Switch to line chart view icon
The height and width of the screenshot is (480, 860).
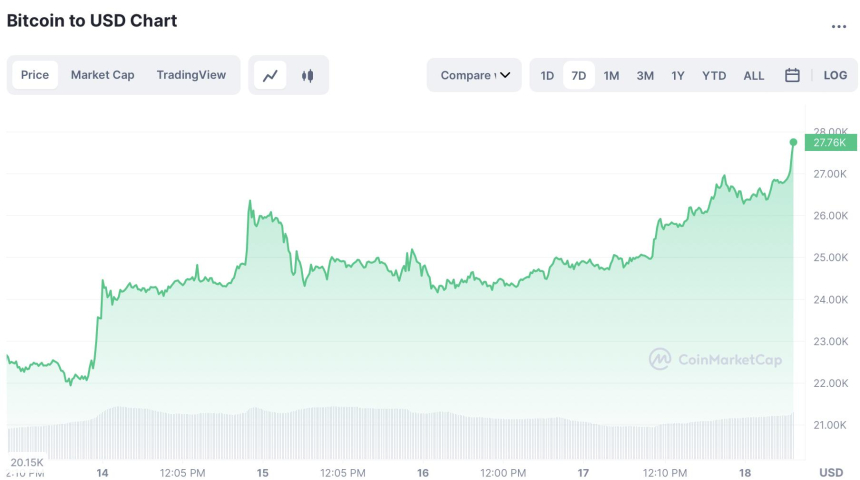pyautogui.click(x=270, y=75)
